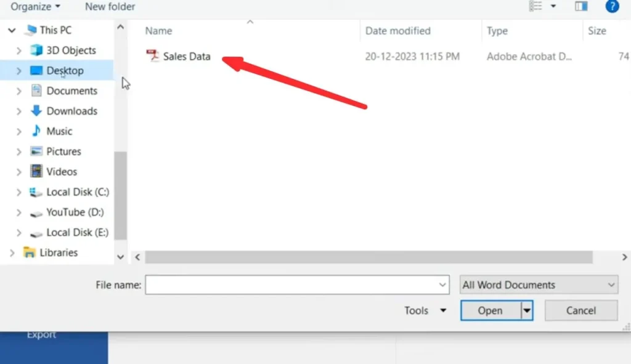The image size is (631, 364).
Task: Open the All Word Documents filter dropdown
Action: (x=539, y=285)
